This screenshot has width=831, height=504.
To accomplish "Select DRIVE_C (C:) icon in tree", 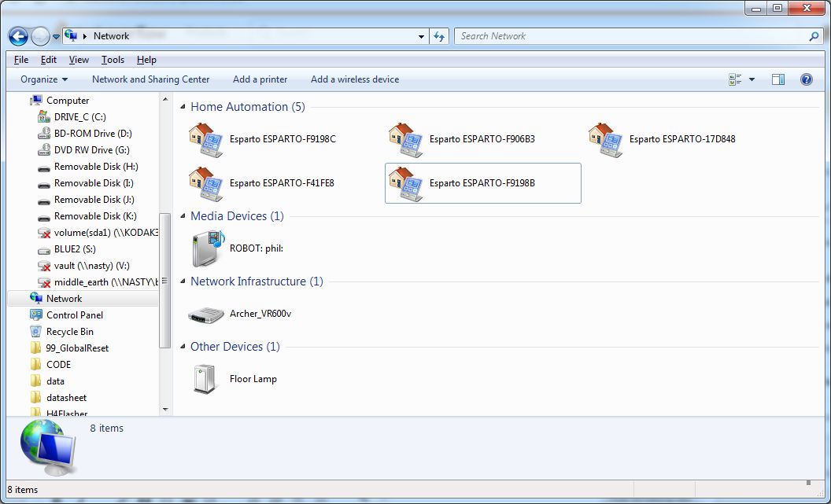I will point(45,117).
